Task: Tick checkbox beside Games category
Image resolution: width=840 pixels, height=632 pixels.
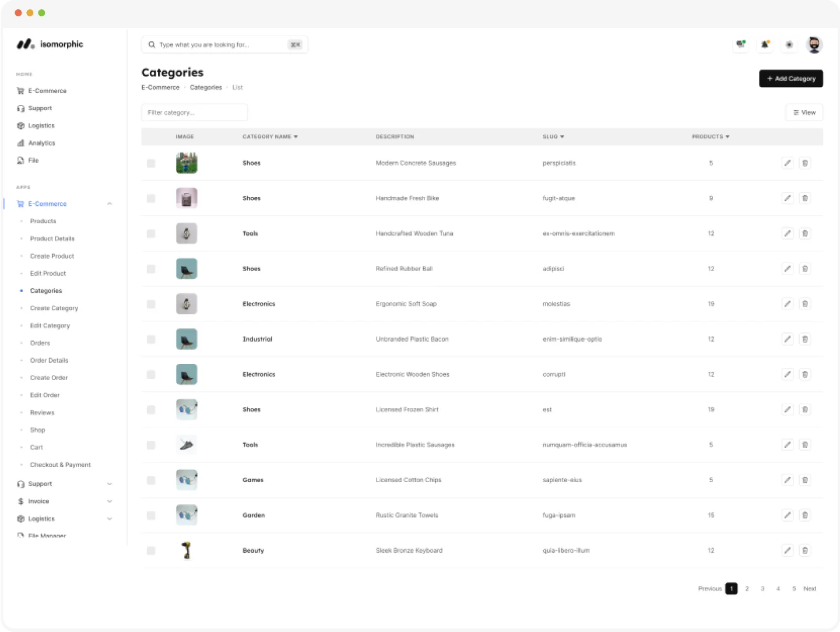Action: (x=151, y=480)
